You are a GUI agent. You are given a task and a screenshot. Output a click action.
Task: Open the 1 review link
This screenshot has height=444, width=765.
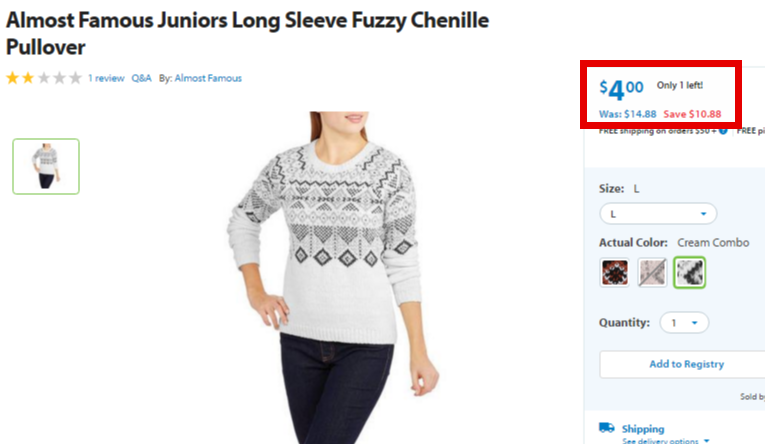click(106, 78)
